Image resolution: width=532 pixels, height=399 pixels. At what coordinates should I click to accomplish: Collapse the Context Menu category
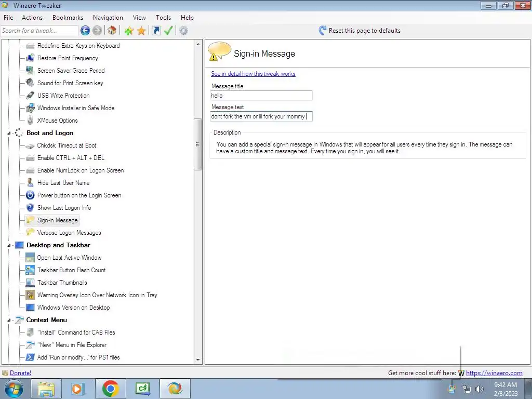coord(9,320)
